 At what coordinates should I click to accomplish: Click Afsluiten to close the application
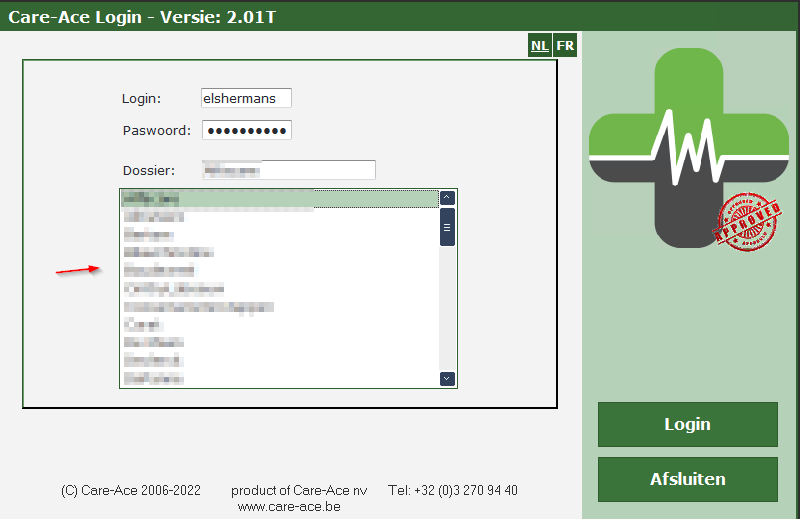tap(687, 479)
